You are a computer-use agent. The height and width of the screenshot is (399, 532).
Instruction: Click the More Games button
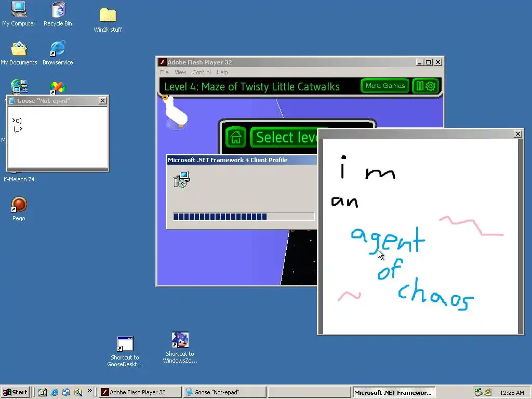click(x=385, y=86)
